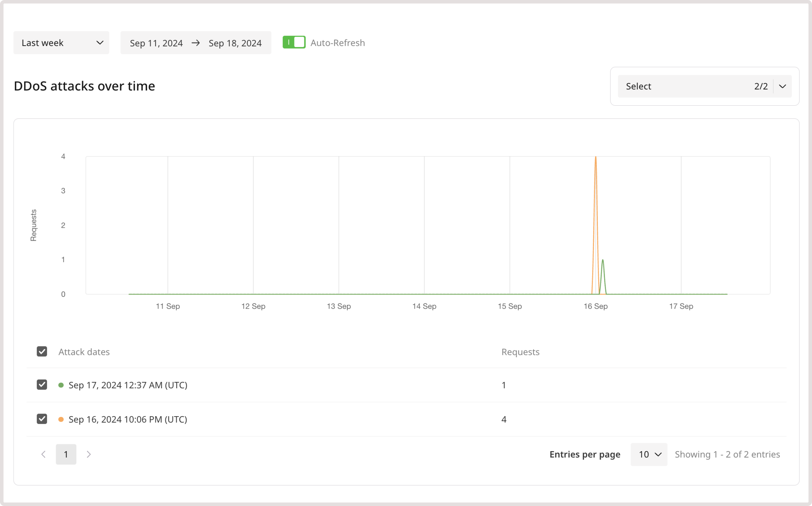Click the chevron beside Entries per page value
This screenshot has width=812, height=506.
(x=658, y=454)
